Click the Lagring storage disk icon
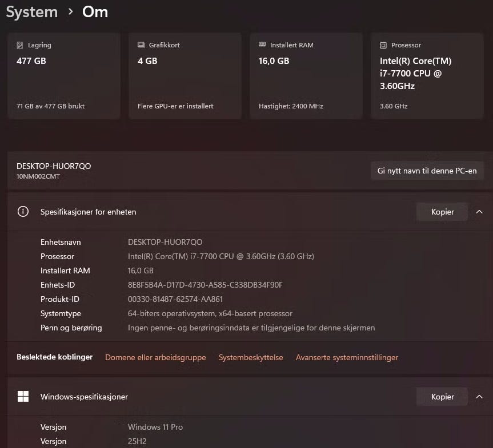Image resolution: width=493 pixels, height=448 pixels. tap(20, 45)
